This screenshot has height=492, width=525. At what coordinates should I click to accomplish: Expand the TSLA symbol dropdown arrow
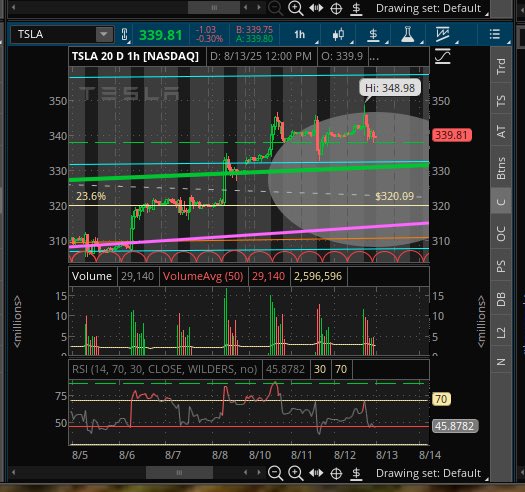coord(104,34)
